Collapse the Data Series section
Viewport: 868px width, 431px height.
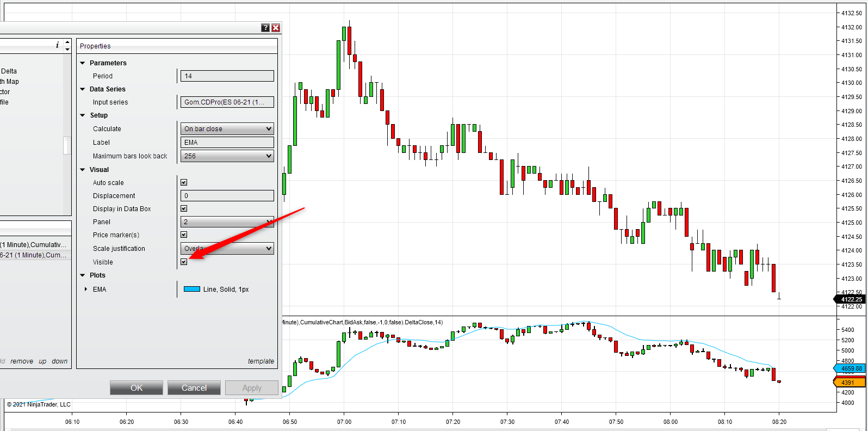[83, 89]
